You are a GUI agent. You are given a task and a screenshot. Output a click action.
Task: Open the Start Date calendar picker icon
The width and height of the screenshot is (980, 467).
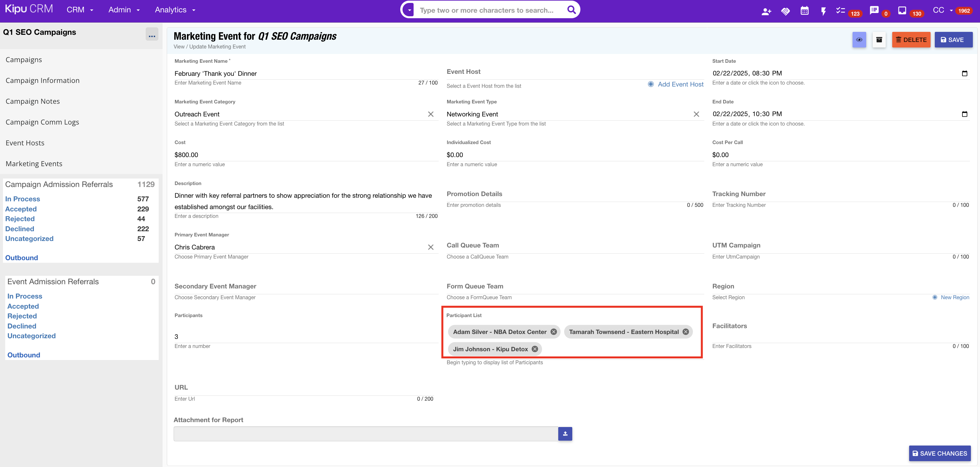(x=964, y=73)
